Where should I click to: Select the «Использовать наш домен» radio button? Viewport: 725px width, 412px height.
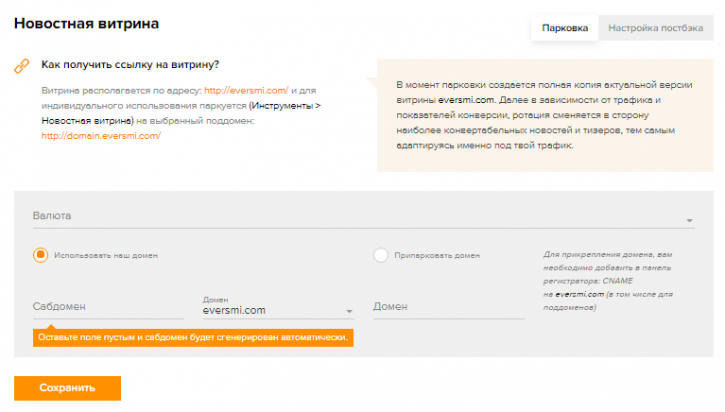point(41,255)
